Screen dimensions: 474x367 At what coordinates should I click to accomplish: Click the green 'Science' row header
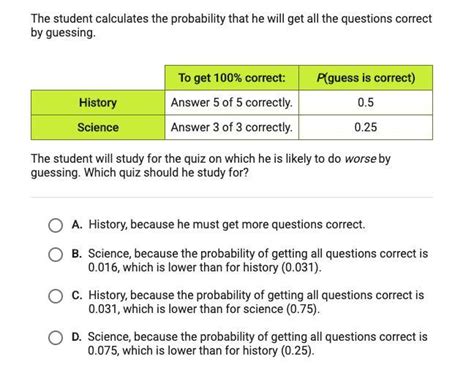point(98,127)
